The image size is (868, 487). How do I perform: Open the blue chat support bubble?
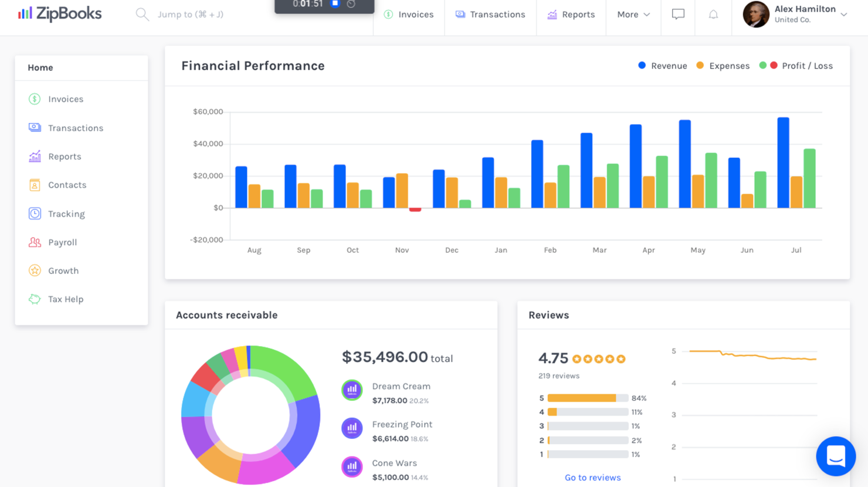pos(836,456)
